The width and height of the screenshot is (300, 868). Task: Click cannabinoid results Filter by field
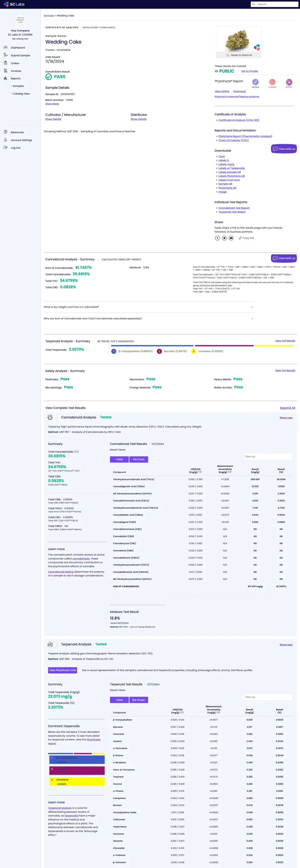click(x=268, y=456)
